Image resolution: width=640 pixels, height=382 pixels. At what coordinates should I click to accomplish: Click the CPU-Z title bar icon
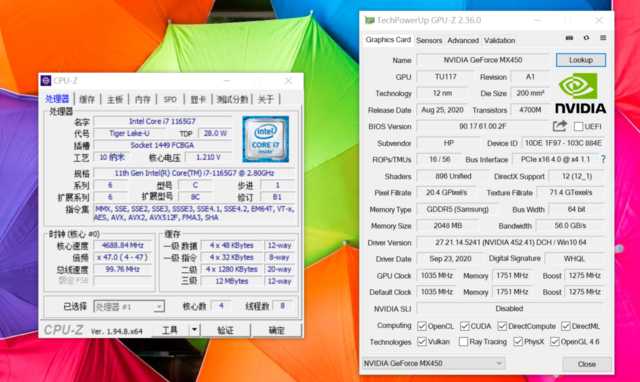tap(46, 80)
